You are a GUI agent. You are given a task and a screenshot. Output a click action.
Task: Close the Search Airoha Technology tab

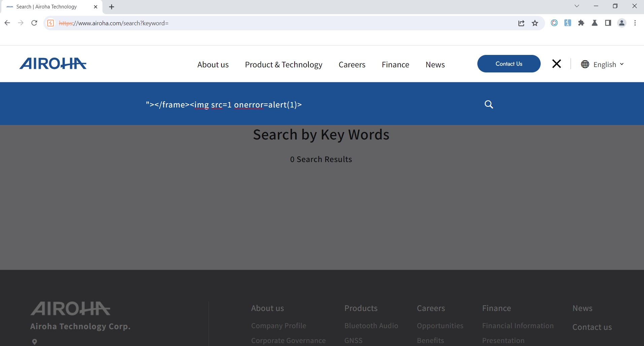(96, 7)
